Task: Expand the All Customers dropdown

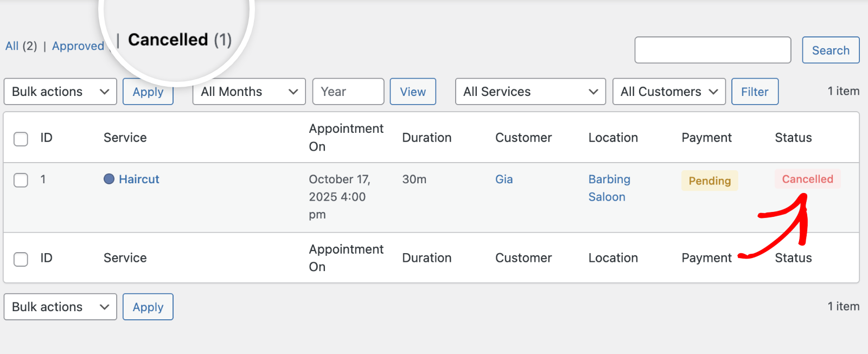Action: [x=668, y=92]
